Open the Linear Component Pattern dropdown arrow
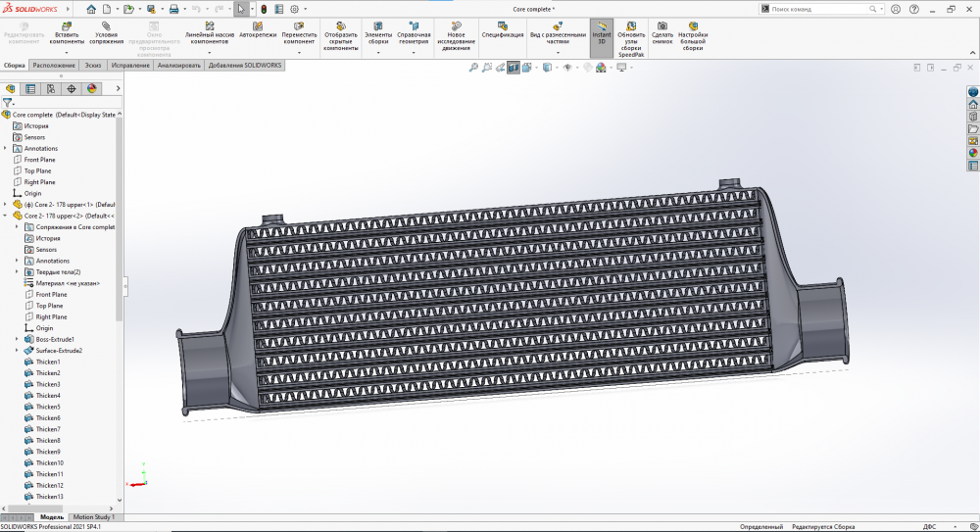The height and width of the screenshot is (532, 980). click(210, 52)
